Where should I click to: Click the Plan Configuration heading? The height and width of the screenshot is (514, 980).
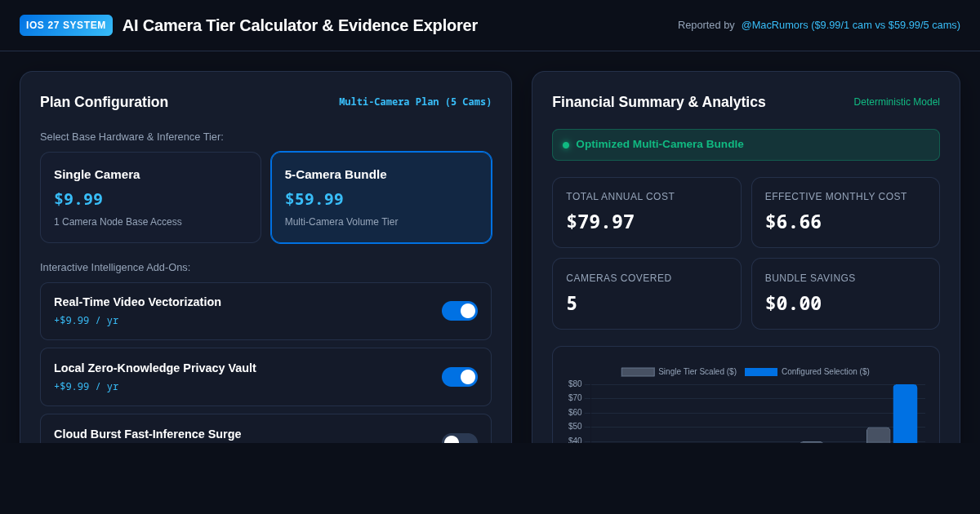tap(104, 102)
